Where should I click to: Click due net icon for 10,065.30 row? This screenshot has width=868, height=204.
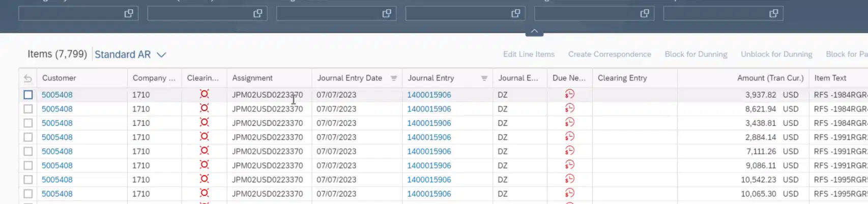[x=569, y=193]
